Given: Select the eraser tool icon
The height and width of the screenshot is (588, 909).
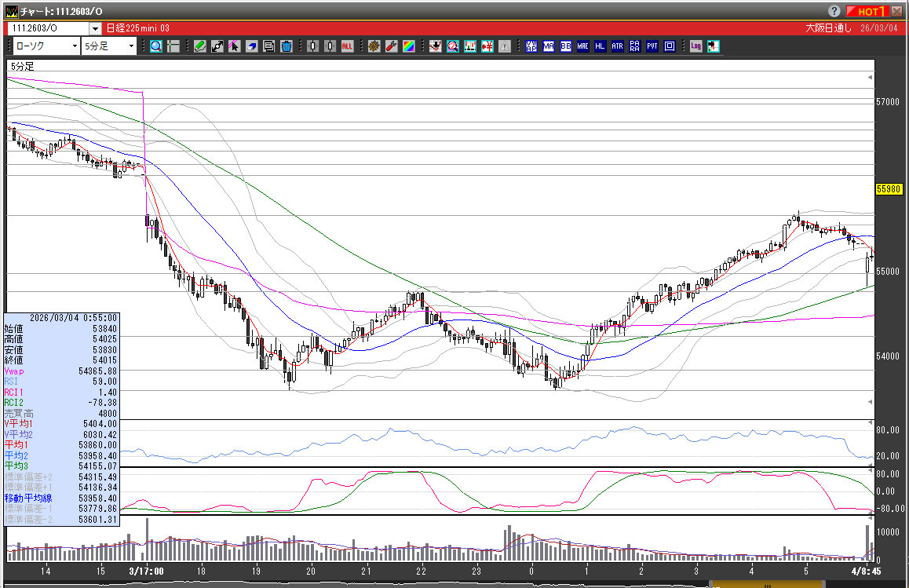Looking at the screenshot, I should (252, 46).
